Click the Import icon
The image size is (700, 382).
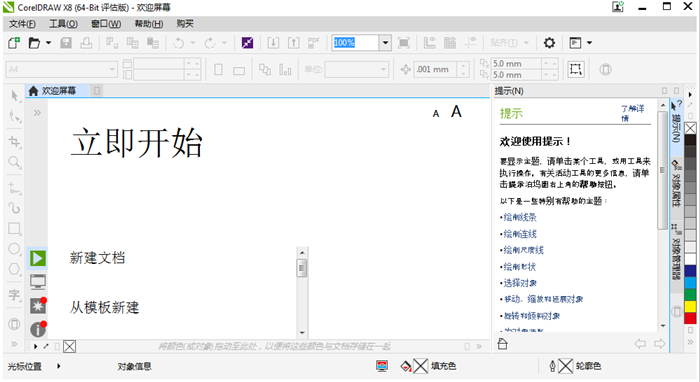[273, 43]
